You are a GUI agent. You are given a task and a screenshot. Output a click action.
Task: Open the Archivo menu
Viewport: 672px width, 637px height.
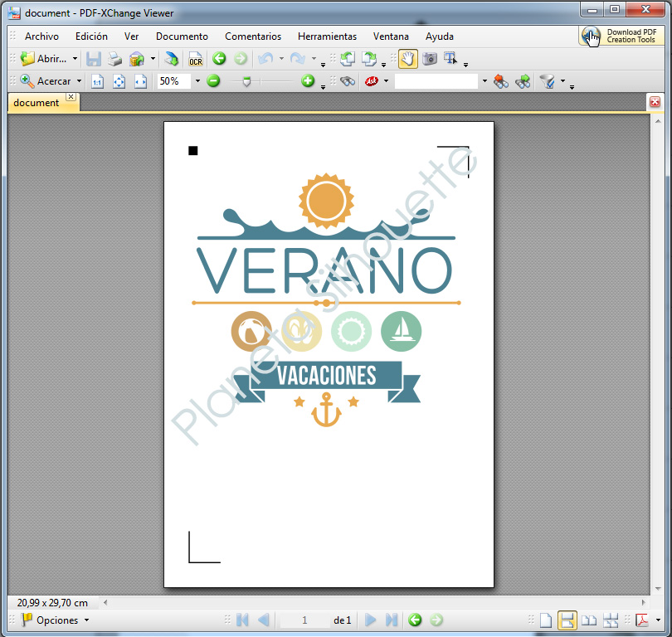coord(41,36)
